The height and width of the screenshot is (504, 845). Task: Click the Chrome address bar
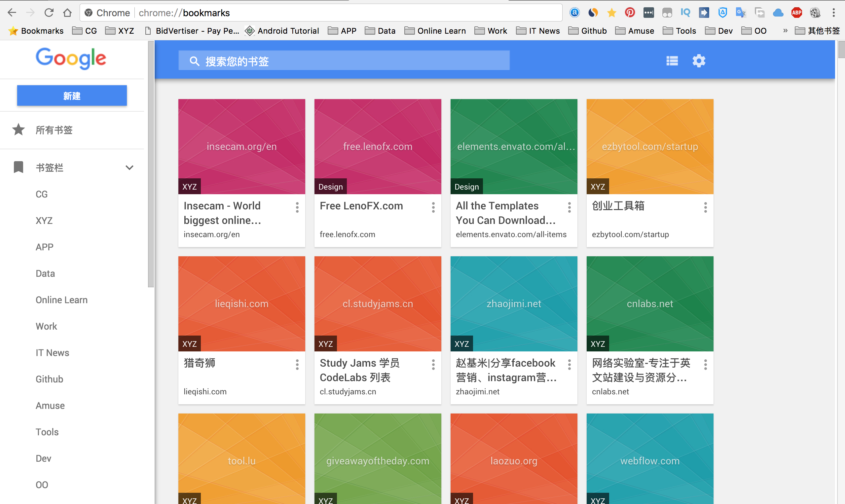click(x=321, y=13)
